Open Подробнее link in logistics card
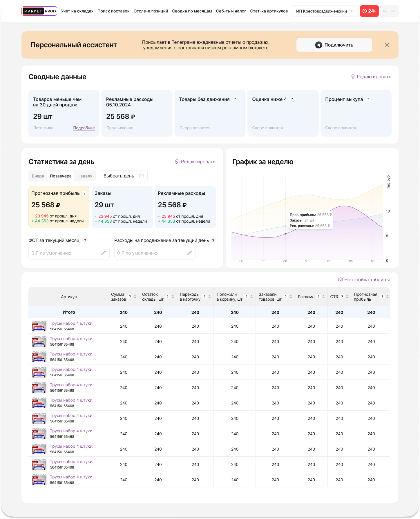Viewport: 420px width, 519px height. (x=84, y=128)
